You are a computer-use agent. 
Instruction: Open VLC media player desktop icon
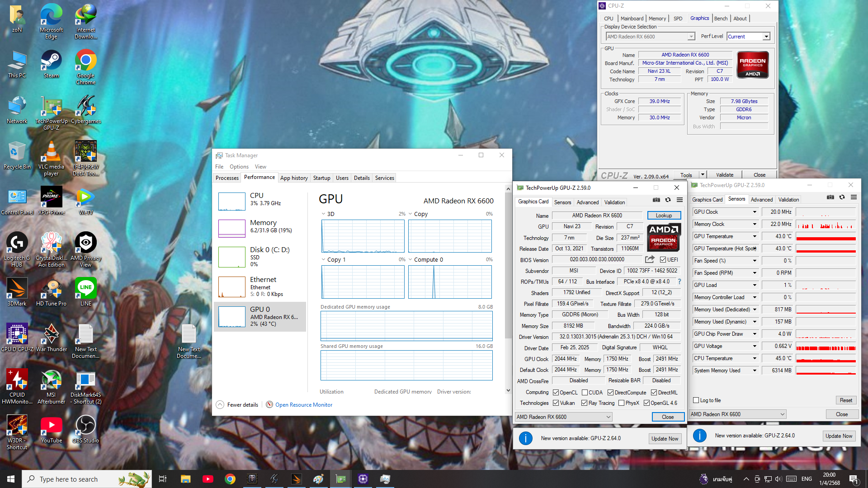tap(51, 159)
